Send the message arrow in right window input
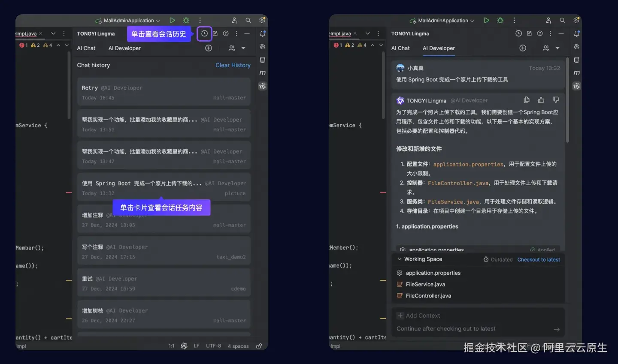The image size is (618, 364). pos(557,329)
